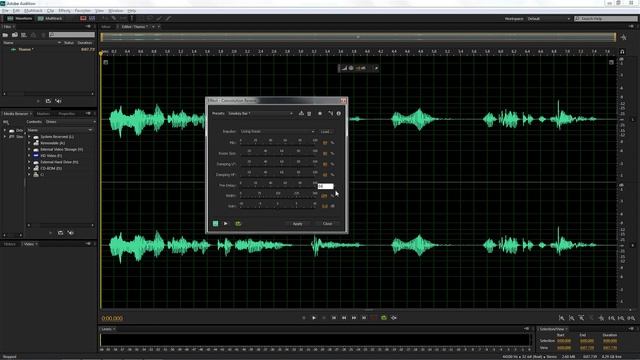The width and height of the screenshot is (640, 360).
Task: Preview play button in the effect dialog
Action: coord(226,224)
